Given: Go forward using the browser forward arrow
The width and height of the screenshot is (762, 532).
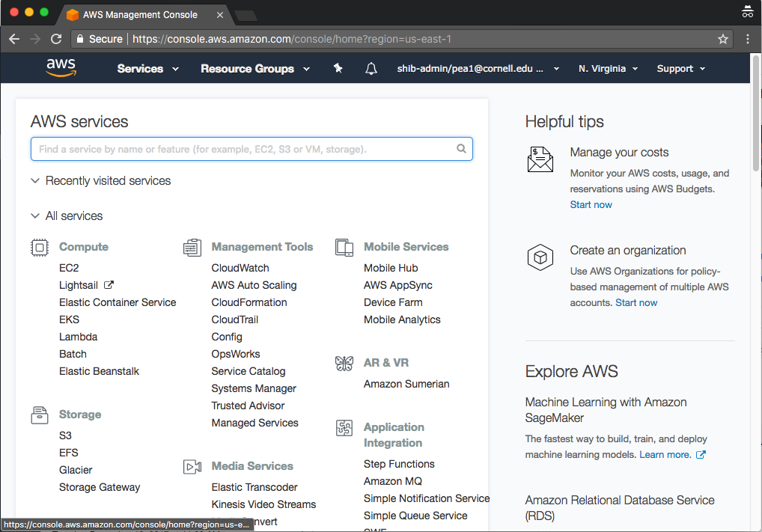Looking at the screenshot, I should click(35, 39).
